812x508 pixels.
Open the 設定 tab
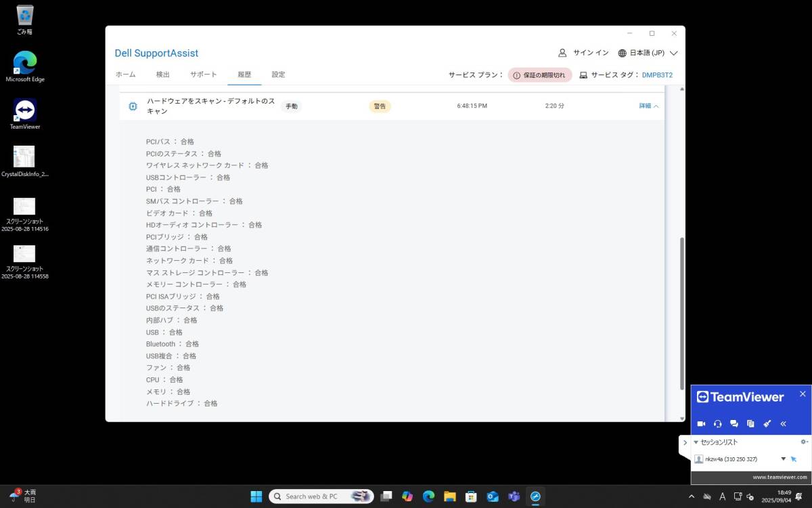[278, 75]
